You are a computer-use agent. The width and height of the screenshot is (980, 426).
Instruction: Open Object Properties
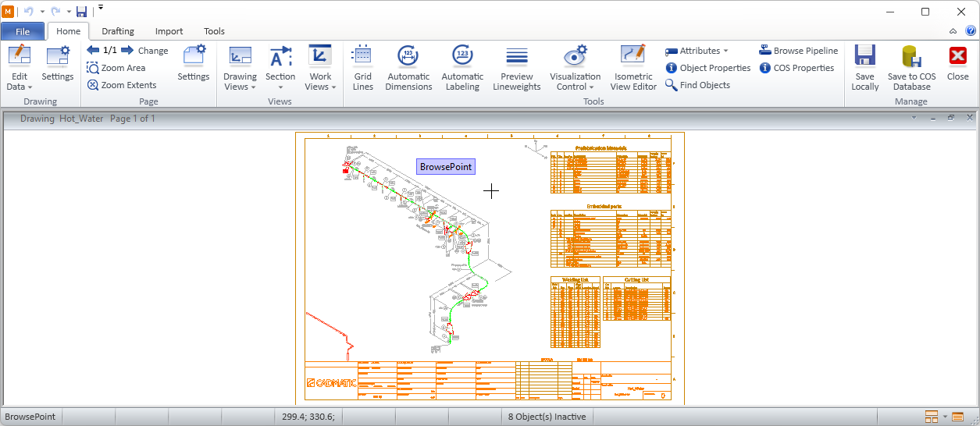707,68
